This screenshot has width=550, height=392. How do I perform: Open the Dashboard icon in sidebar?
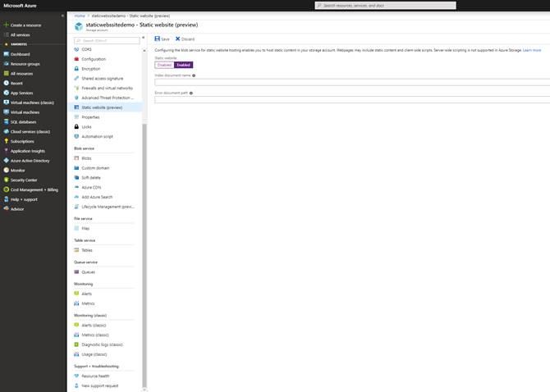(x=6, y=54)
